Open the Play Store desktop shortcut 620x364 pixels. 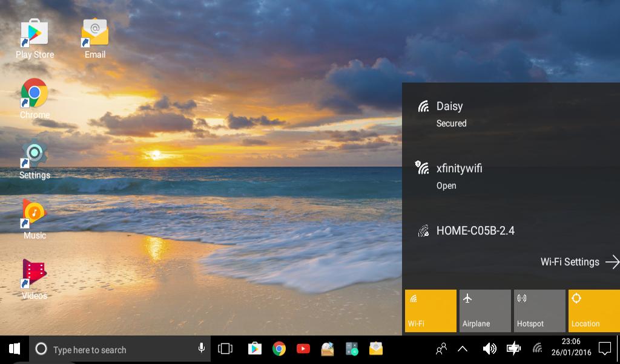(x=35, y=38)
